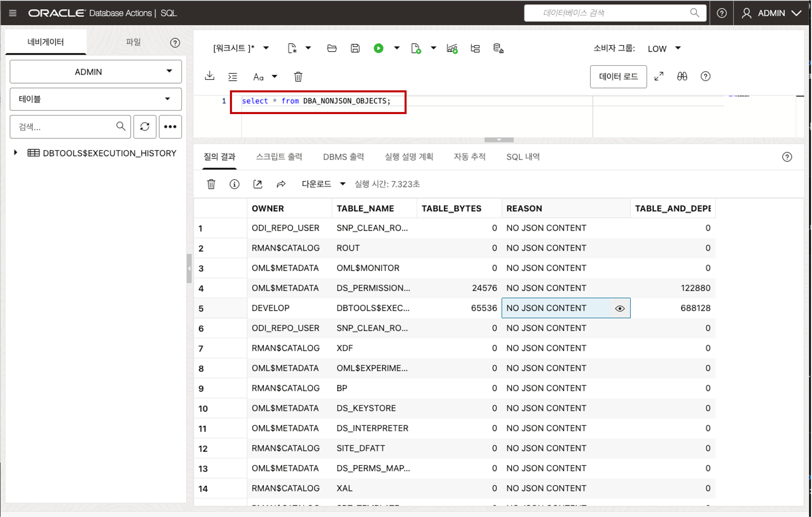Collapse splitter between editor and results
Viewport: 812px width, 517px height.
[x=499, y=140]
